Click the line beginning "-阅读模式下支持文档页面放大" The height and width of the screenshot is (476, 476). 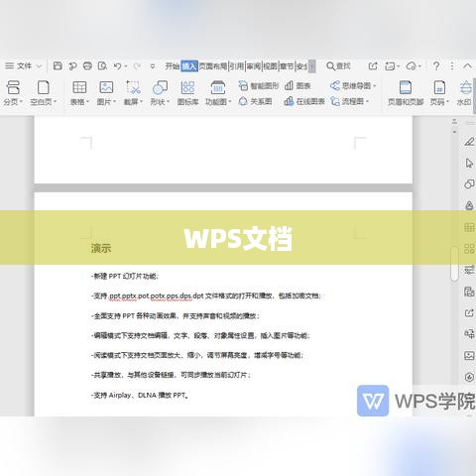coord(197,355)
